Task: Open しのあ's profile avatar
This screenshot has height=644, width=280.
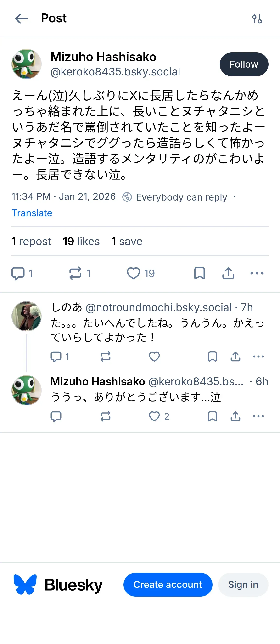Action: click(x=27, y=316)
